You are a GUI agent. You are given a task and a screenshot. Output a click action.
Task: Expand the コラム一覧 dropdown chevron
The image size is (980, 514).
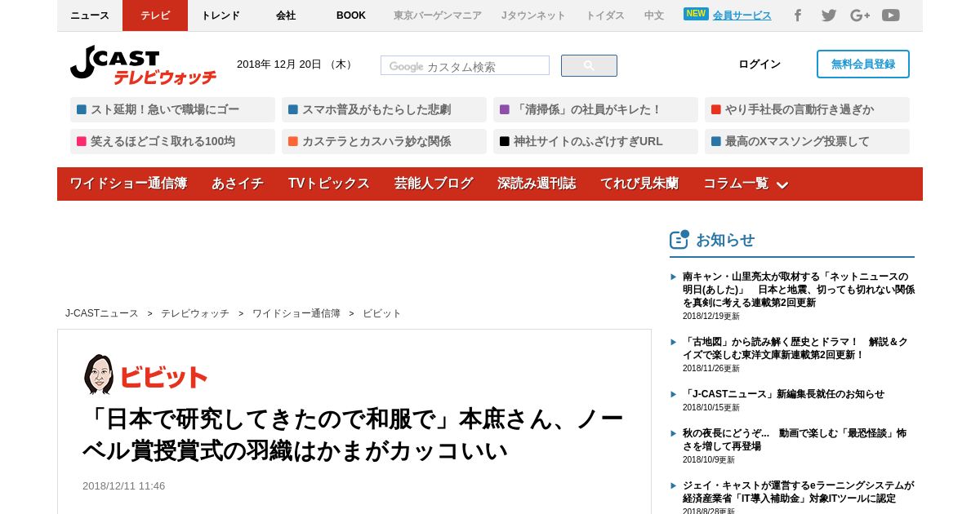click(782, 185)
